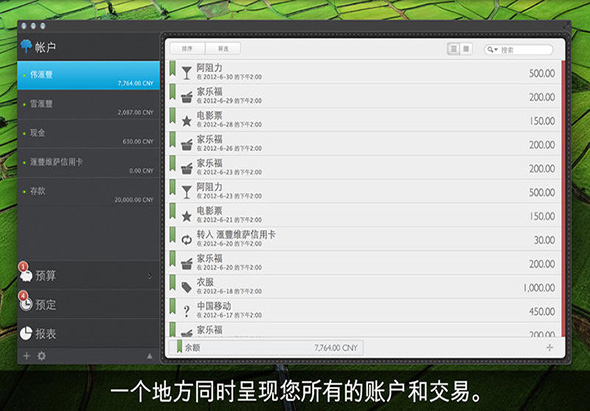Click magnifier icon in search field
The height and width of the screenshot is (411, 590).
(x=490, y=49)
